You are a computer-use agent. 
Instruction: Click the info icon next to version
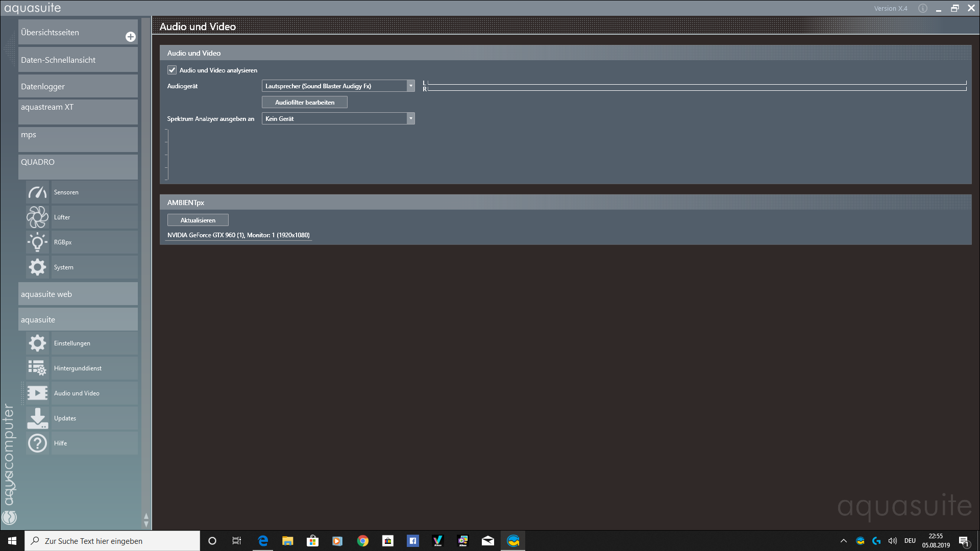coord(922,8)
